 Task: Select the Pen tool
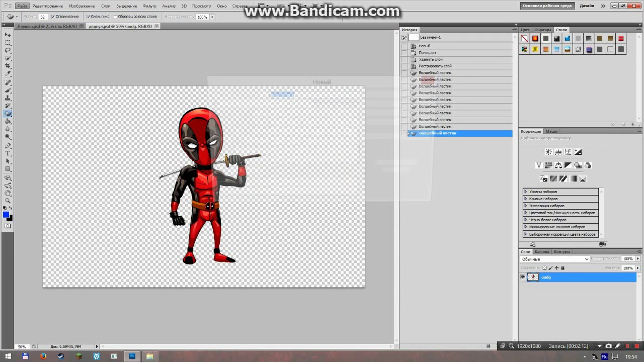(8, 145)
